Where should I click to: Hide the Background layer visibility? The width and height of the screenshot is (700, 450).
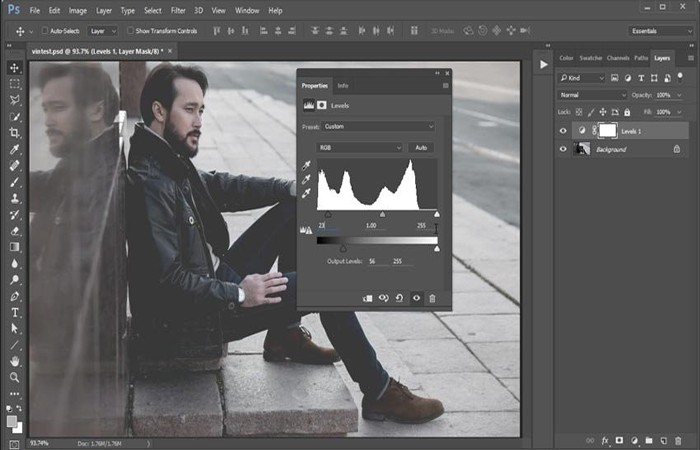pos(563,149)
